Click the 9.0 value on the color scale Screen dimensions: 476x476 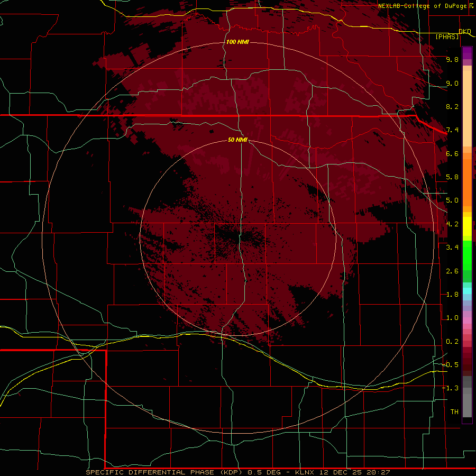(x=452, y=83)
